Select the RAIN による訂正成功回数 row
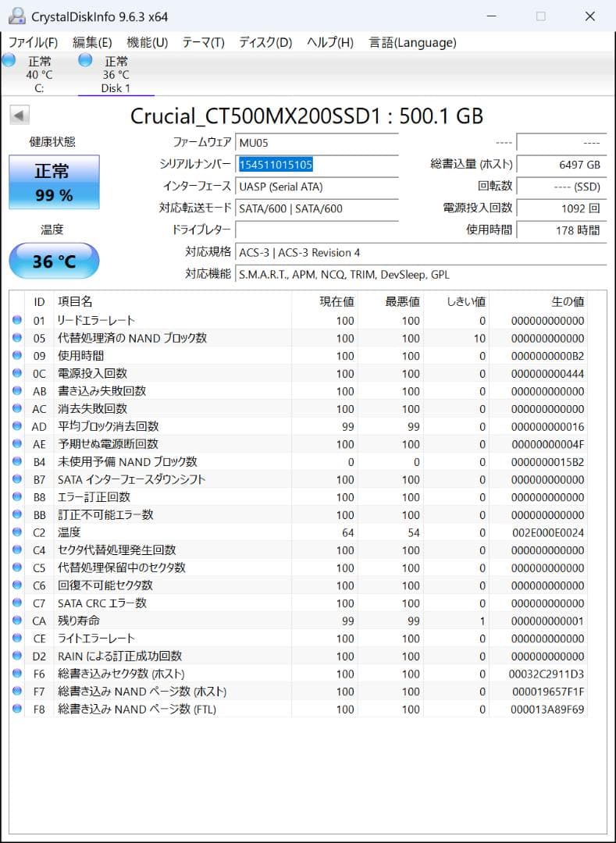The width and height of the screenshot is (616, 843). coord(299,656)
